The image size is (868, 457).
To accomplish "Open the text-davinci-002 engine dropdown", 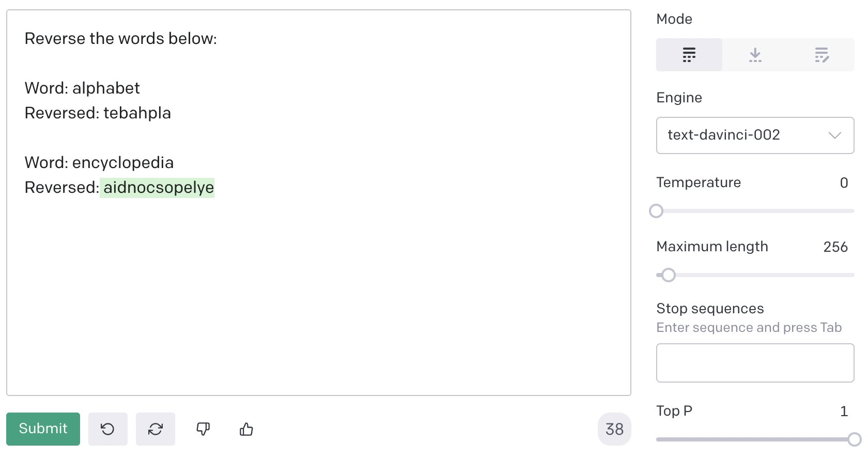I will (755, 135).
